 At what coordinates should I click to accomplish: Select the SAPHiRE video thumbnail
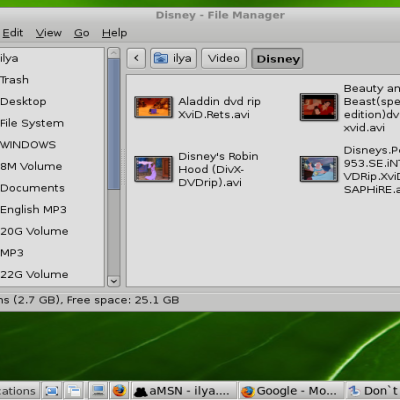(319, 169)
